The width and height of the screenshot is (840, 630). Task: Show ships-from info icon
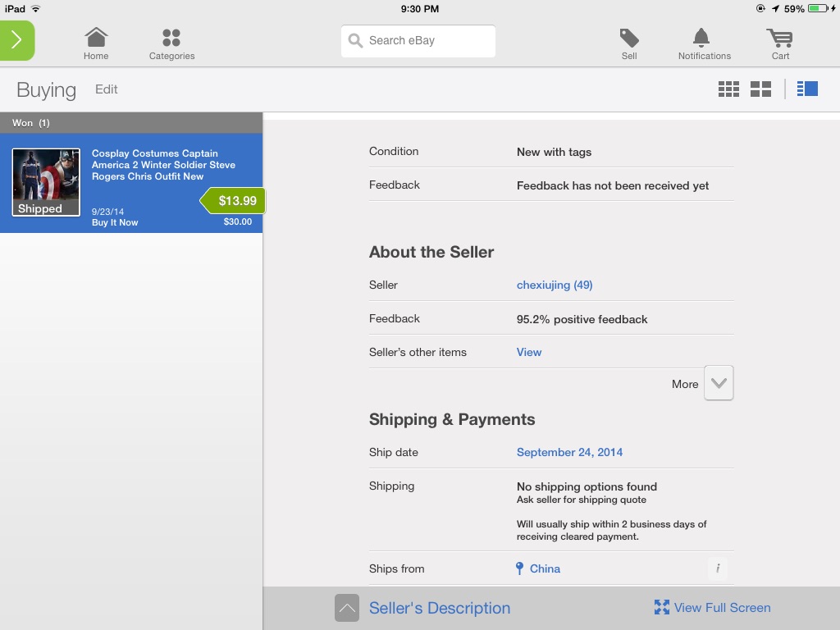coord(718,568)
